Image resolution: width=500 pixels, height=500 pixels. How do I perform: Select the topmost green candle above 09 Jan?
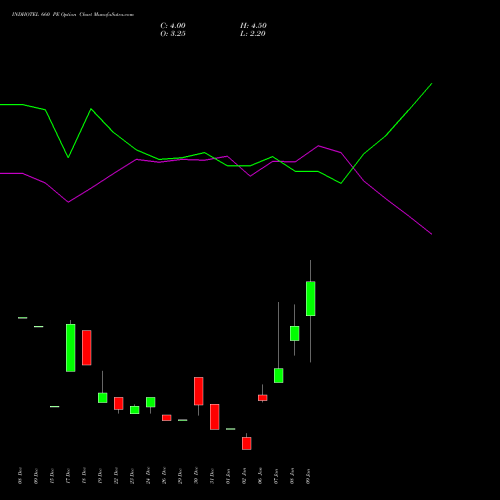tap(311, 299)
